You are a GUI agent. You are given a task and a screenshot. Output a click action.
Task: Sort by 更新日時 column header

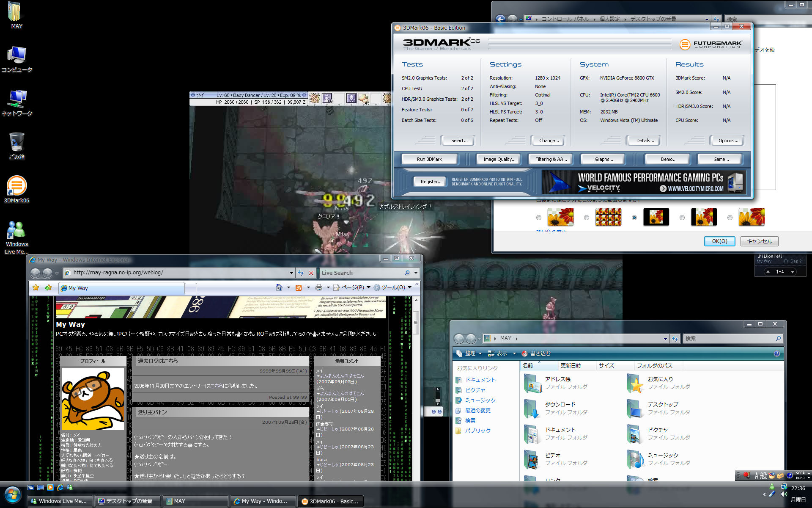coord(576,365)
